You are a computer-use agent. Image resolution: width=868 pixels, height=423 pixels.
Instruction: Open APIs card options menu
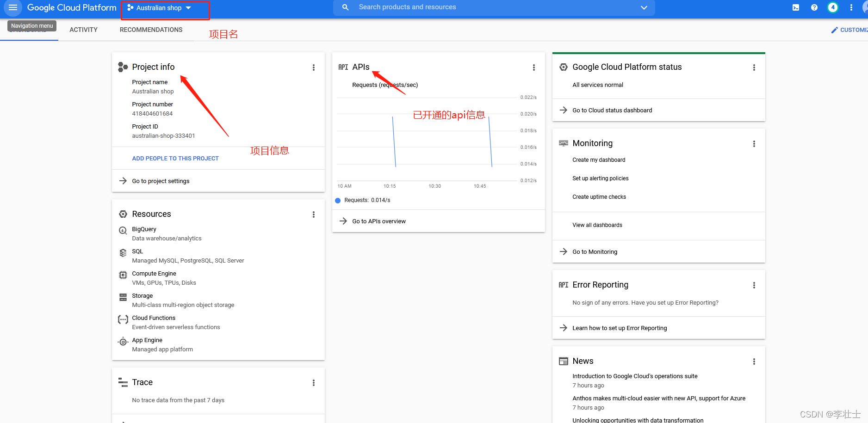tap(534, 67)
